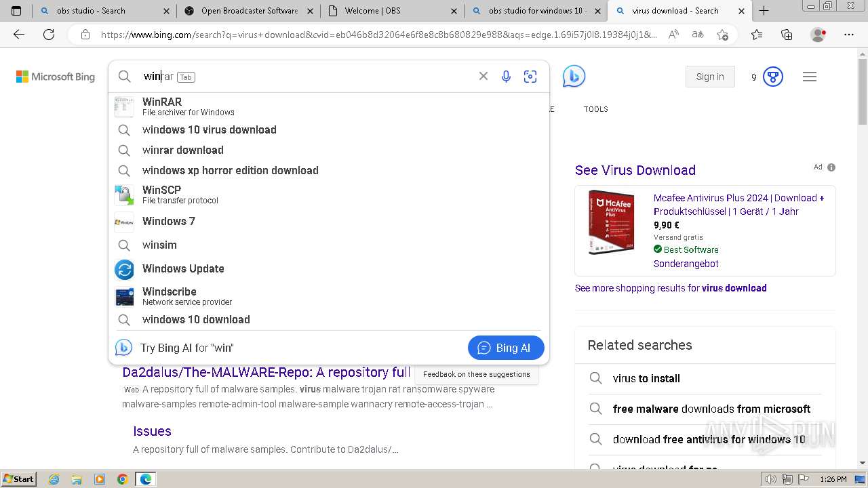Viewport: 868px width, 488px height.
Task: Add page to favorites star-plus icon
Action: (722, 35)
